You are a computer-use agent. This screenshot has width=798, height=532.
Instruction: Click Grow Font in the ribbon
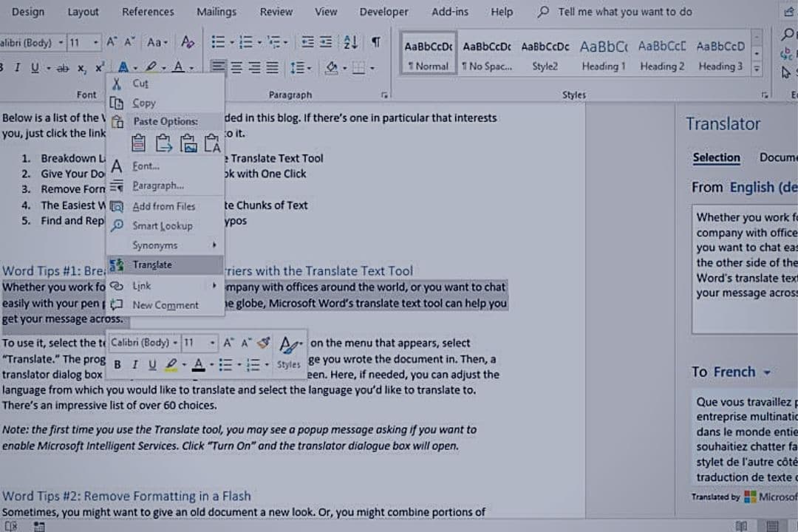[112, 42]
